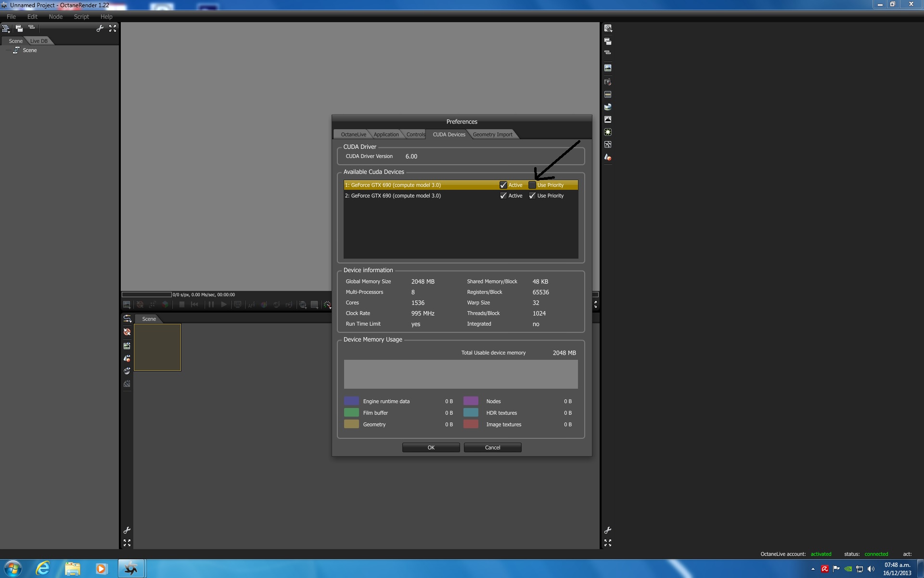Screen dimensions: 924x578
Task: Maximize the node graph editor panel
Action: (127, 543)
